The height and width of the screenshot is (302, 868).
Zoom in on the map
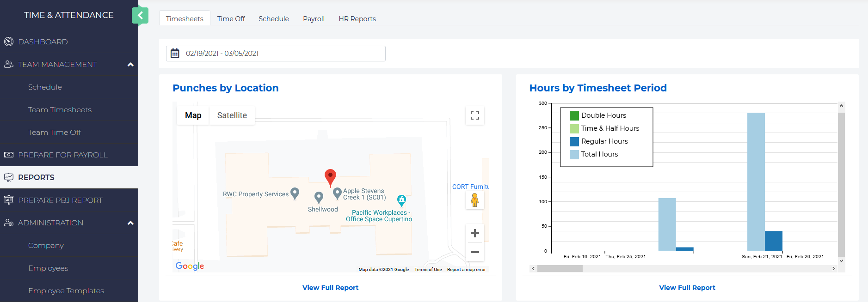pyautogui.click(x=474, y=234)
